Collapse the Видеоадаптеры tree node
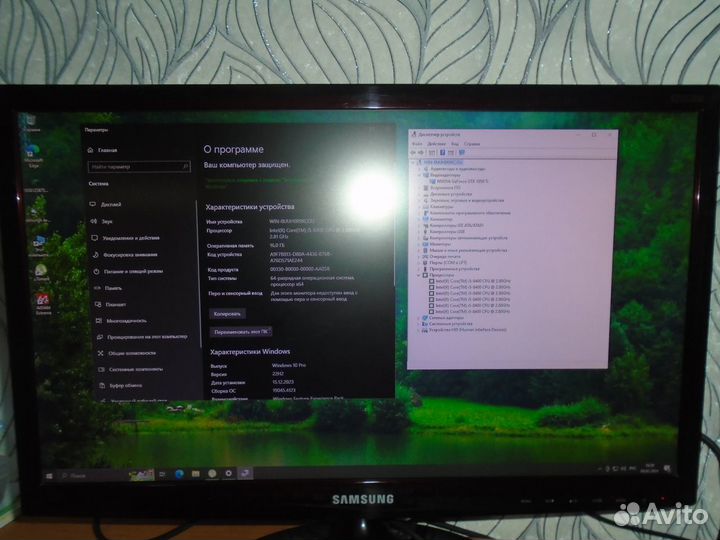Image resolution: width=720 pixels, height=540 pixels. tap(418, 174)
